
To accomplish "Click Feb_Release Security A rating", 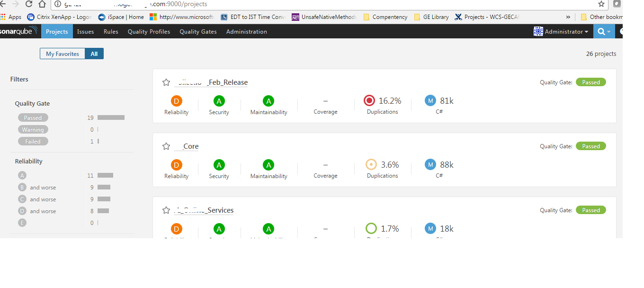I will (x=219, y=101).
